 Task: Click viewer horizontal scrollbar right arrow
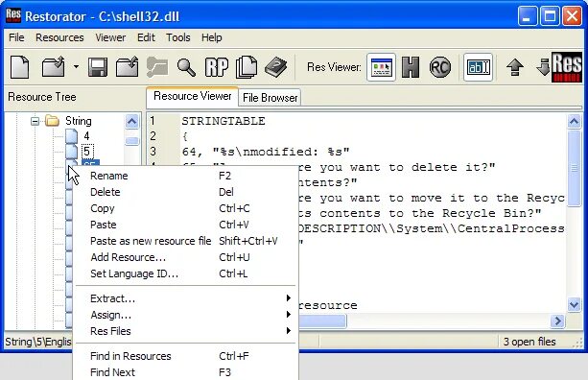point(558,321)
